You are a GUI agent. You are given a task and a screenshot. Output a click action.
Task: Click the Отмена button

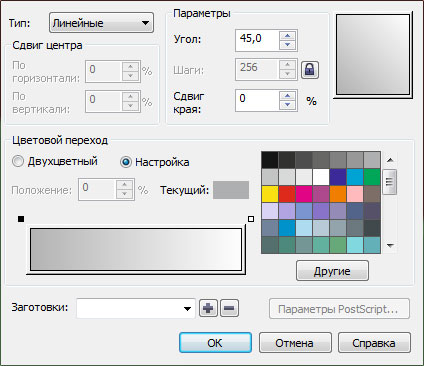295,343
